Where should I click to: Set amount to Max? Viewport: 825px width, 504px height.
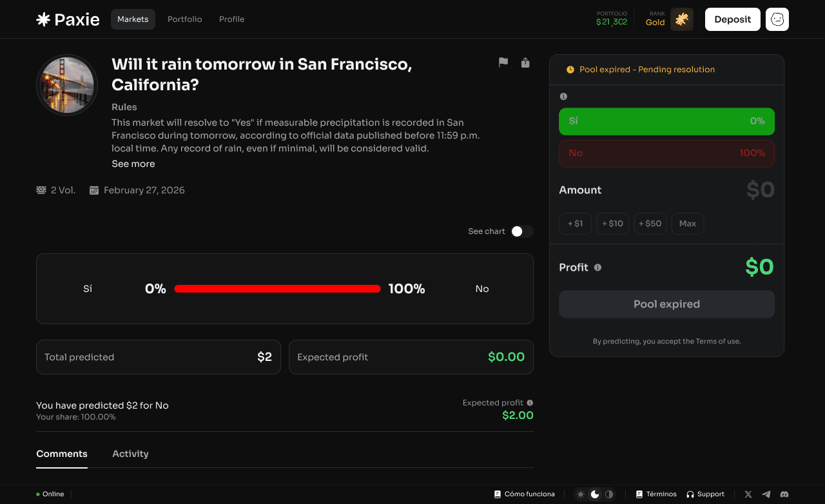tap(688, 224)
